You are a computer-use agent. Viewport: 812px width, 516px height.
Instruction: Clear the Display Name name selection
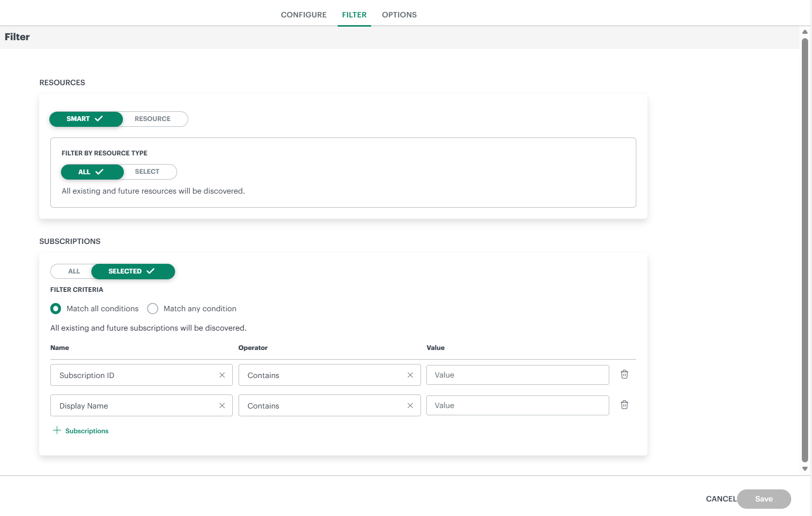(222, 406)
